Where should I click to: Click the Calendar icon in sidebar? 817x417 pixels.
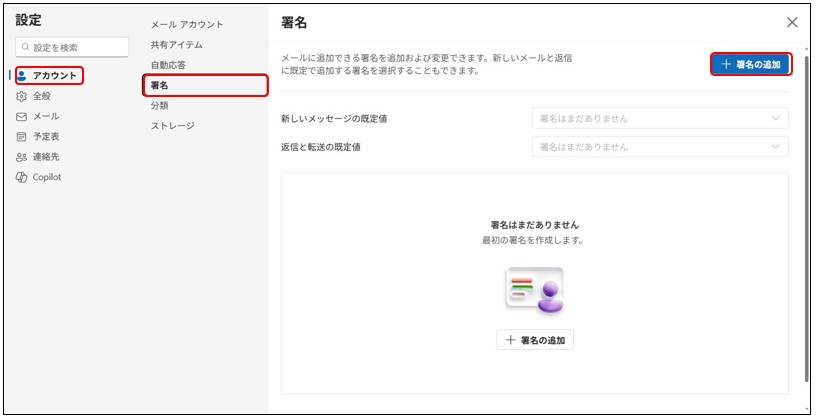pyautogui.click(x=22, y=136)
